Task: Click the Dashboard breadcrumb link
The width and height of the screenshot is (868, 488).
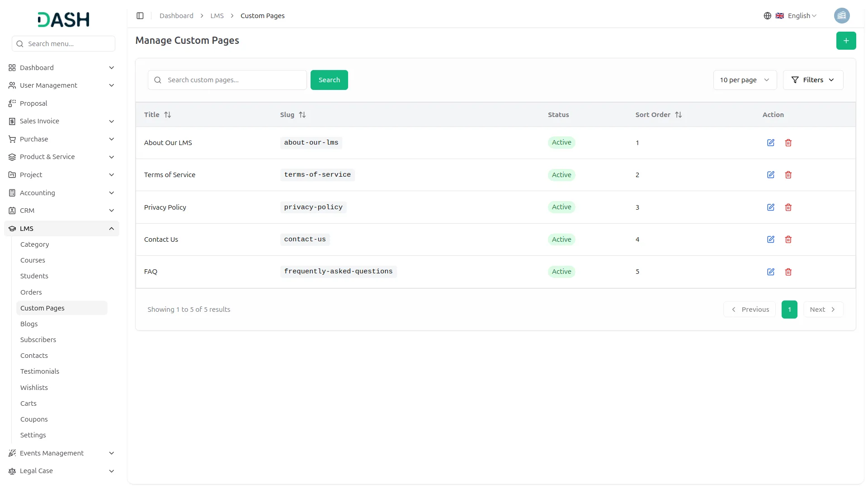Action: pyautogui.click(x=176, y=16)
